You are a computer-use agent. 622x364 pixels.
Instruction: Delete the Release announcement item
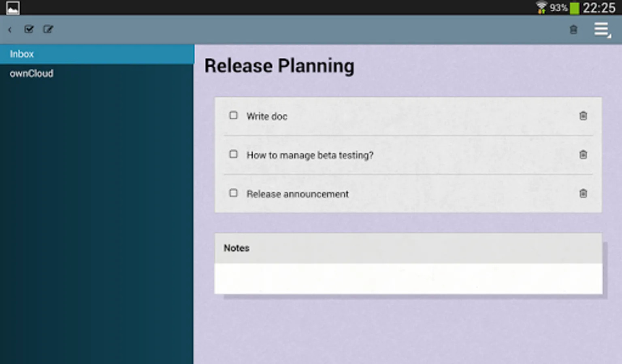coord(583,194)
